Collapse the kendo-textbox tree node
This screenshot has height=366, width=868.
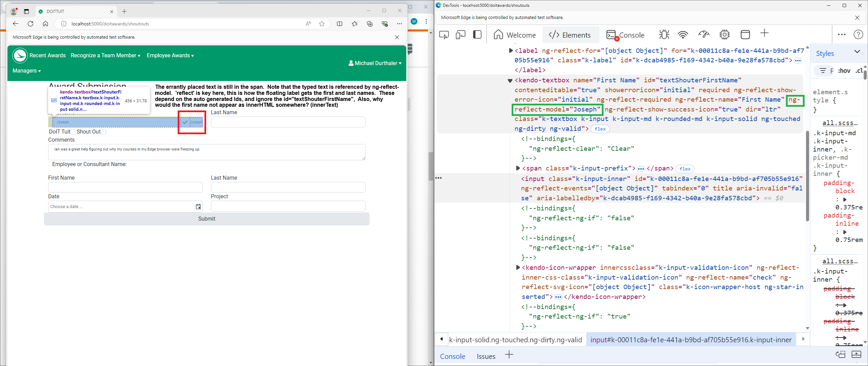pyautogui.click(x=510, y=81)
